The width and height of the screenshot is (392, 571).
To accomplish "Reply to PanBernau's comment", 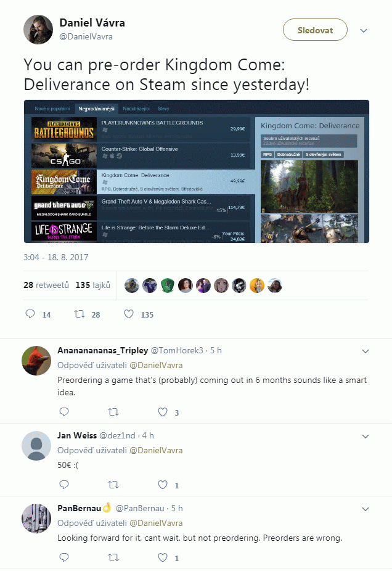I will 64,557.
